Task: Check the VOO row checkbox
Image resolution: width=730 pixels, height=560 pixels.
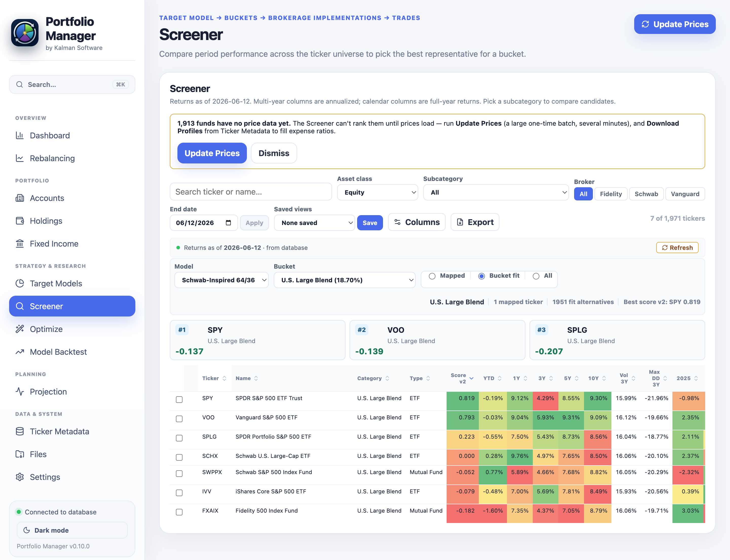Action: click(x=179, y=419)
